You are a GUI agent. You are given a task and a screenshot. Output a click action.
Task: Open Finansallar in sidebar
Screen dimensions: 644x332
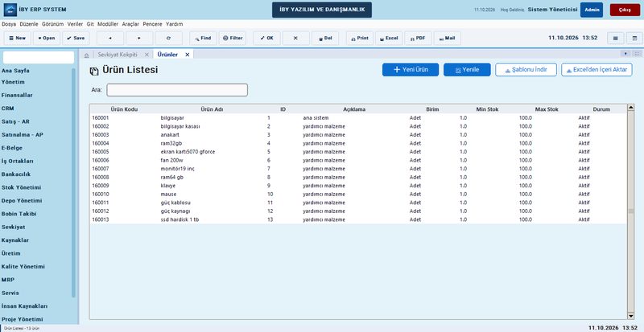pyautogui.click(x=17, y=95)
